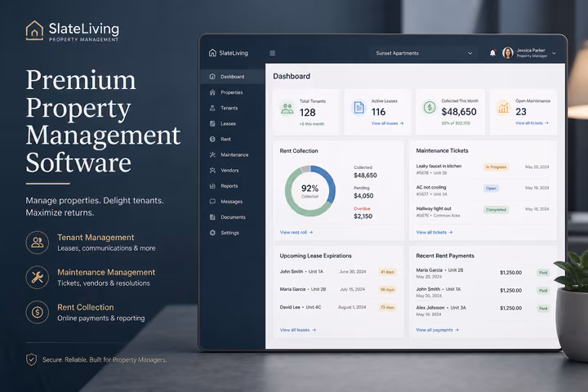Screen dimensions: 588x392
Task: Click the View rent roll link
Action: coord(296,233)
